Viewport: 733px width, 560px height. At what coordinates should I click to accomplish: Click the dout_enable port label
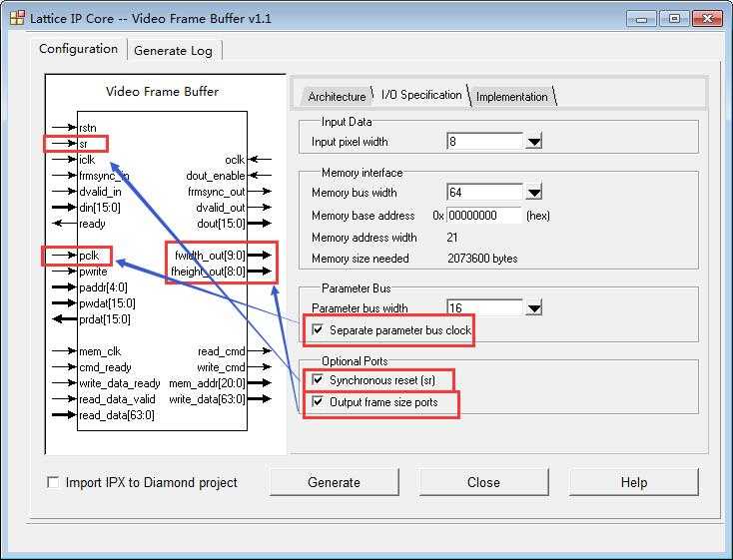tap(216, 176)
